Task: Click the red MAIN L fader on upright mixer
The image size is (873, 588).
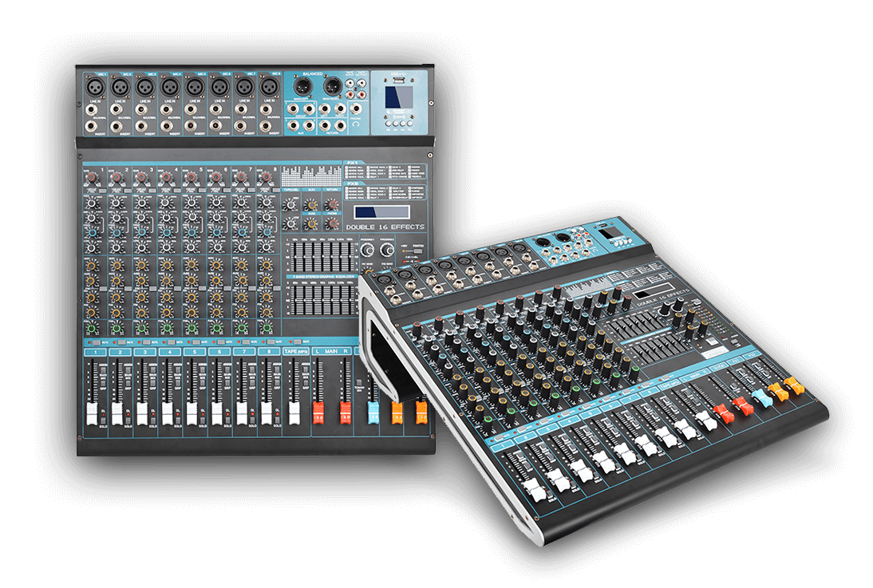Action: point(318,413)
